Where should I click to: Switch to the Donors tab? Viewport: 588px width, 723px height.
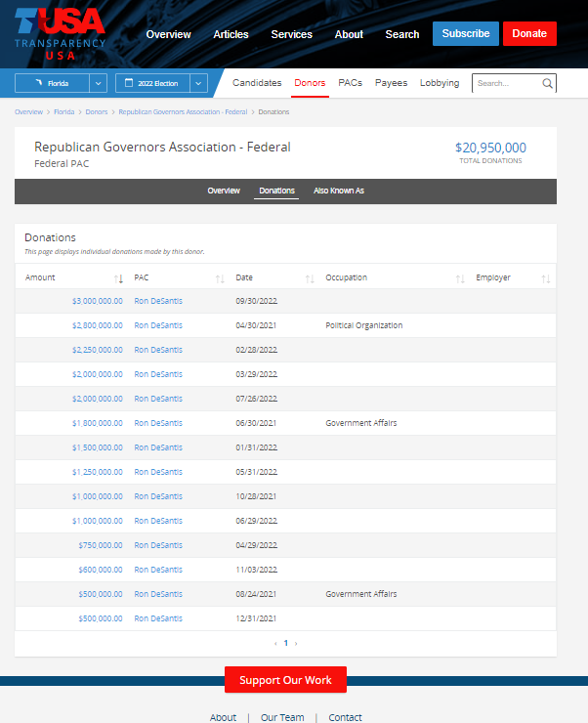(x=310, y=83)
